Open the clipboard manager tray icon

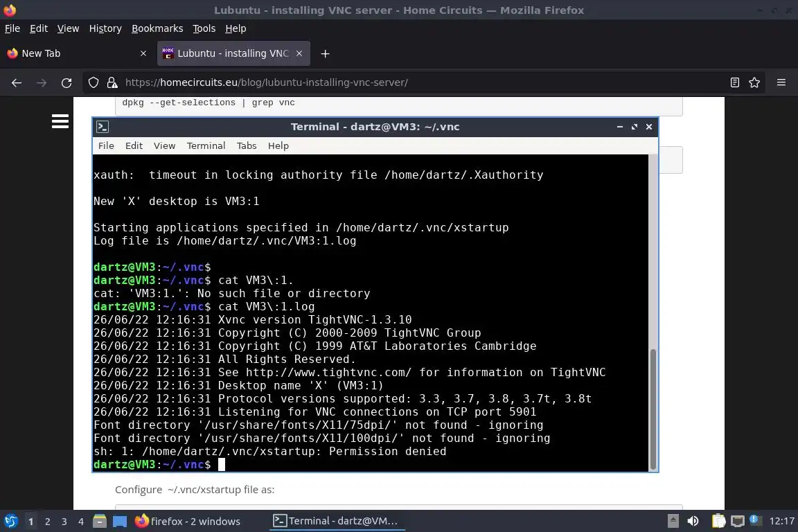(718, 521)
